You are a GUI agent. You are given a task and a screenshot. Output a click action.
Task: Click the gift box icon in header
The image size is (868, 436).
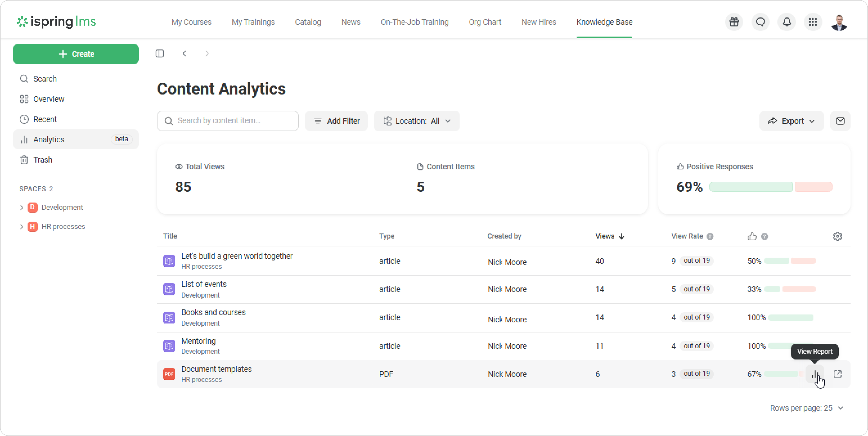tap(734, 22)
